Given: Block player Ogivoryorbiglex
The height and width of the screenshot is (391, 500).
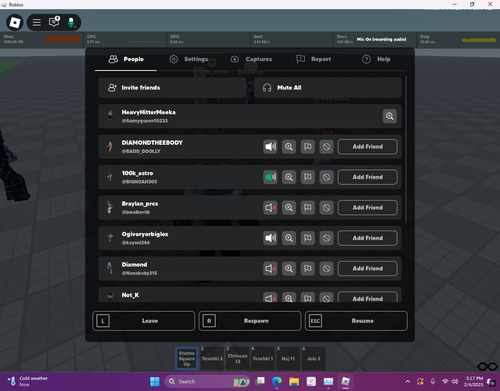Looking at the screenshot, I should pos(326,238).
